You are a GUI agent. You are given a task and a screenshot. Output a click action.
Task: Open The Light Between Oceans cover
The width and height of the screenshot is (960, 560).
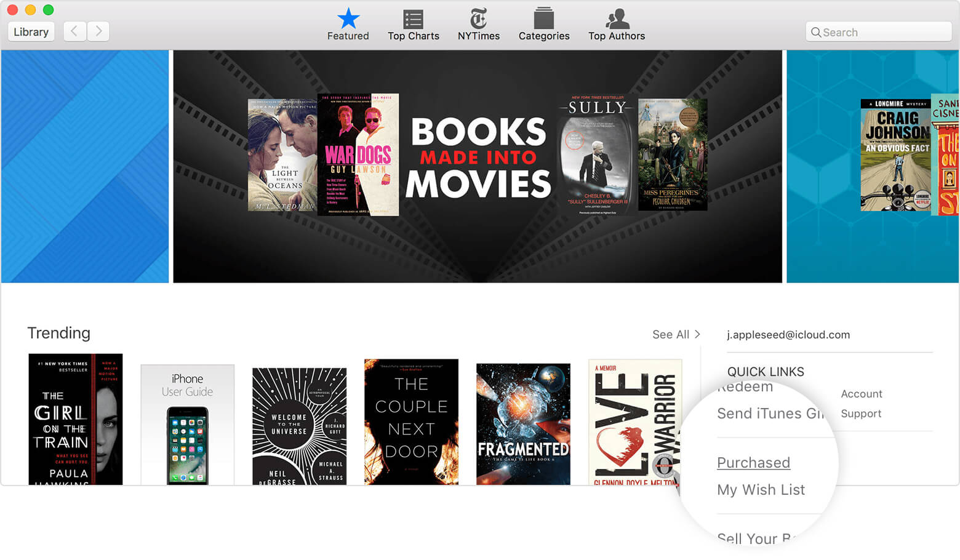[x=282, y=155]
